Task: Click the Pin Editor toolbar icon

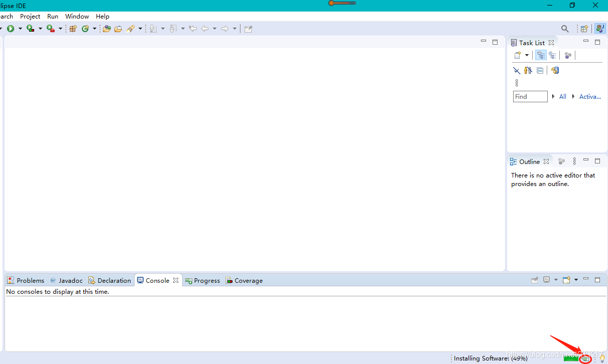Action: pos(248,29)
